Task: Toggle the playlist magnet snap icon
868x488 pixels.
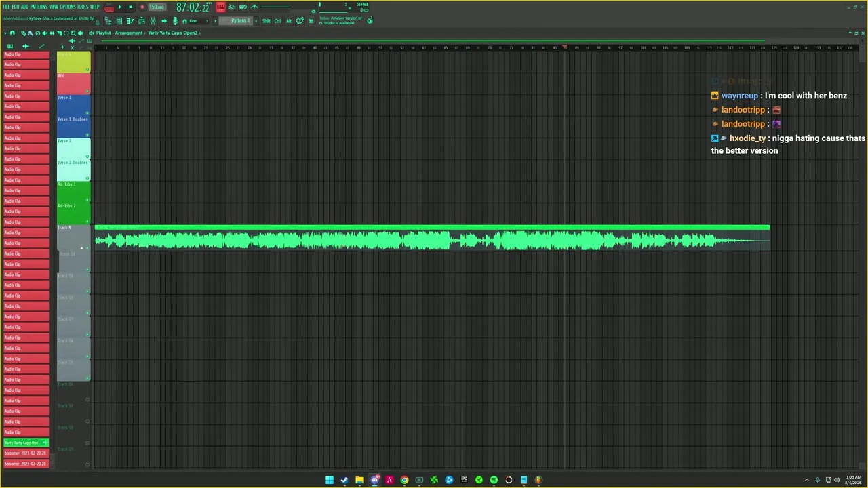Action: pos(12,33)
